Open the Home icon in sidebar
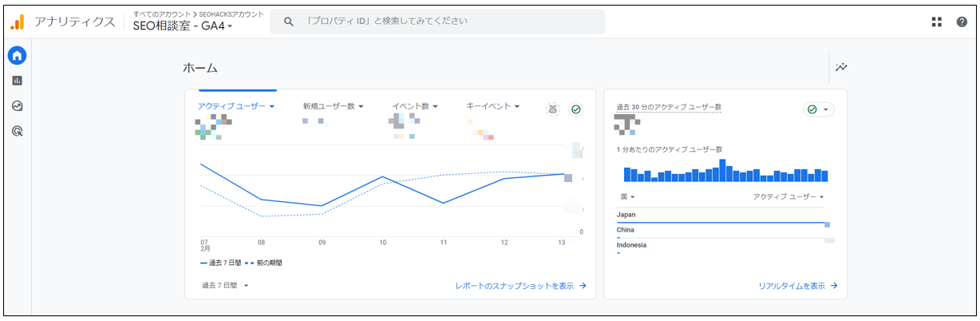 (17, 55)
